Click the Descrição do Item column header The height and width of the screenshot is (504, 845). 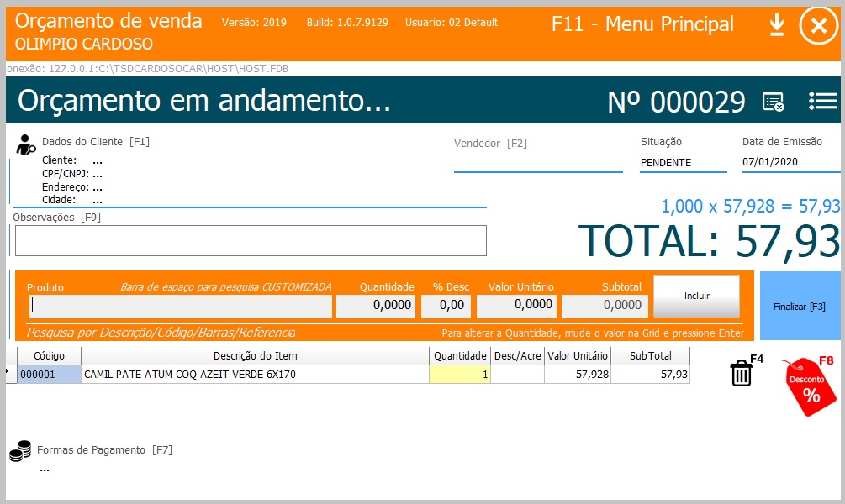pos(255,356)
